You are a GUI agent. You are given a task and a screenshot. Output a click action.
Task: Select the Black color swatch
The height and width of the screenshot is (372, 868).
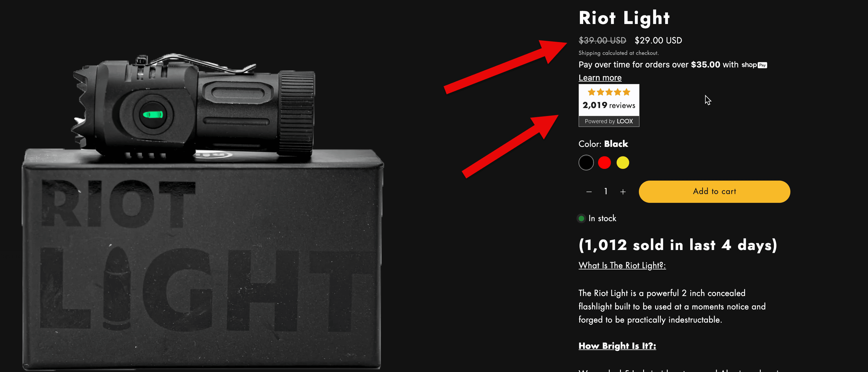tap(586, 163)
